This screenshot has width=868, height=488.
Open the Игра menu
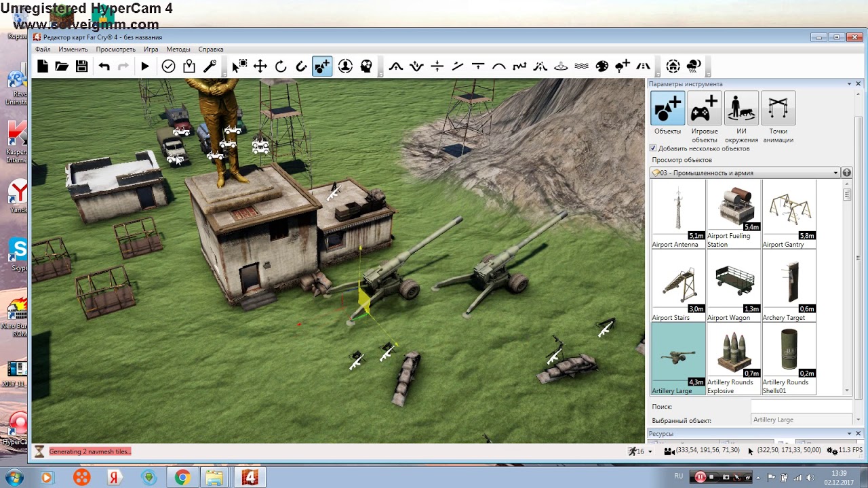click(x=151, y=49)
